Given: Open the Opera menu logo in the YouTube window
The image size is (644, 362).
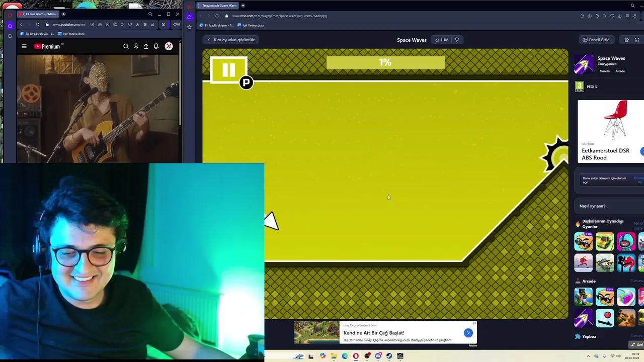Looking at the screenshot, I should 10,16.
